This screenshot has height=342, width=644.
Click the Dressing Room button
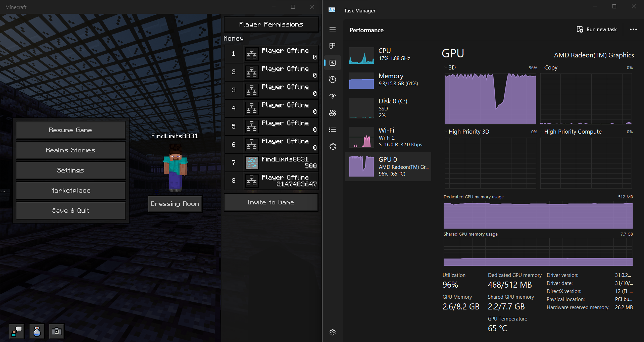point(175,204)
